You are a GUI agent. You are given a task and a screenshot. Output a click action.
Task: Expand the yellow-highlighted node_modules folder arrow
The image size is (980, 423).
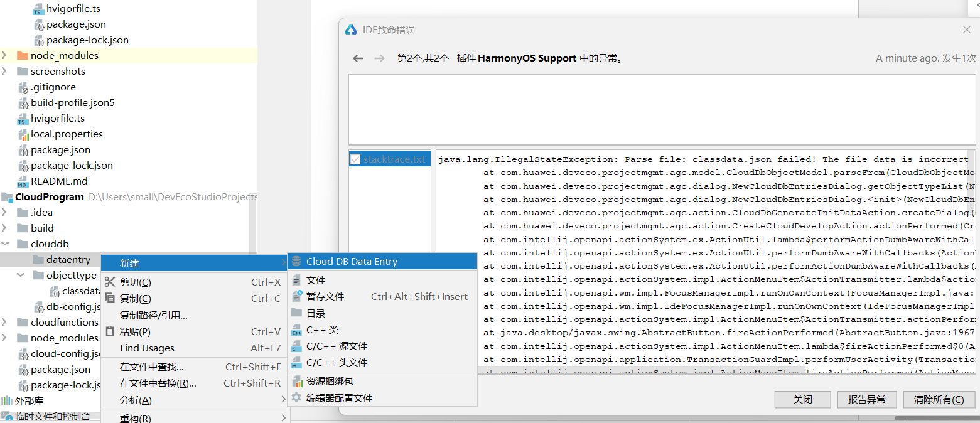5,56
